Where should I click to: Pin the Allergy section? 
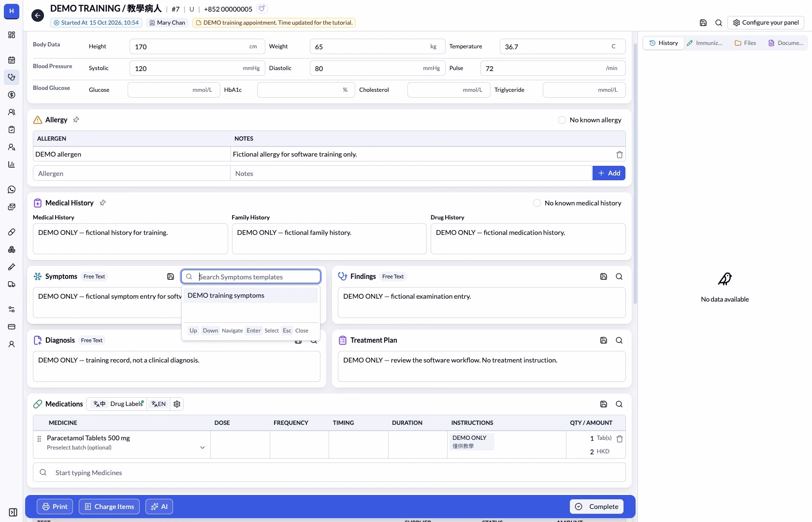point(76,120)
